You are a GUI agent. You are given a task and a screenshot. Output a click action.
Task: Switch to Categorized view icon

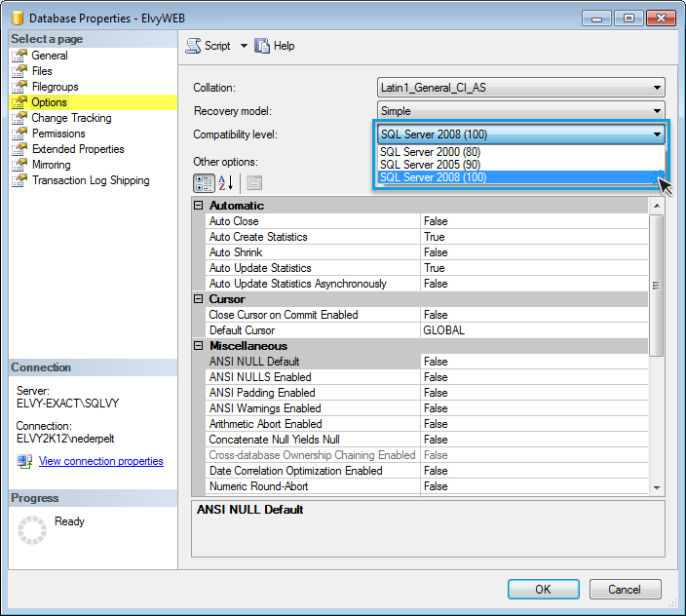click(x=204, y=183)
